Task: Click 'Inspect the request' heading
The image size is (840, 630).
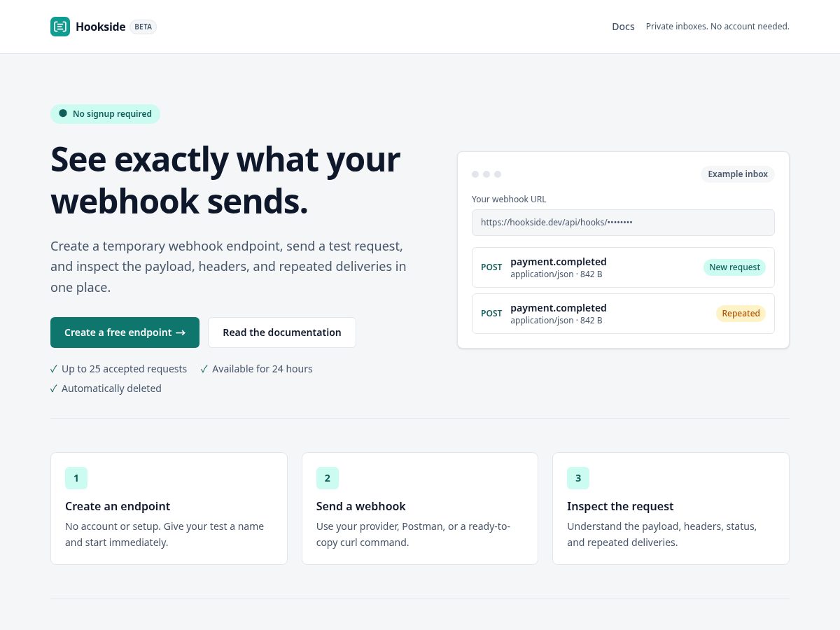Action: point(620,506)
